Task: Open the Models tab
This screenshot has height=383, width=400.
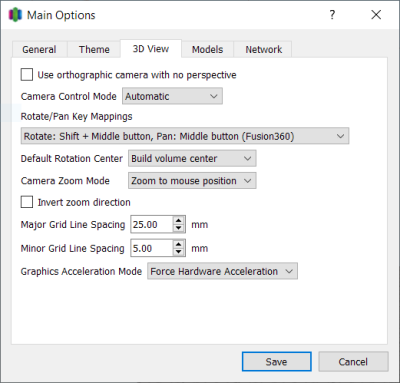Action: [x=207, y=50]
